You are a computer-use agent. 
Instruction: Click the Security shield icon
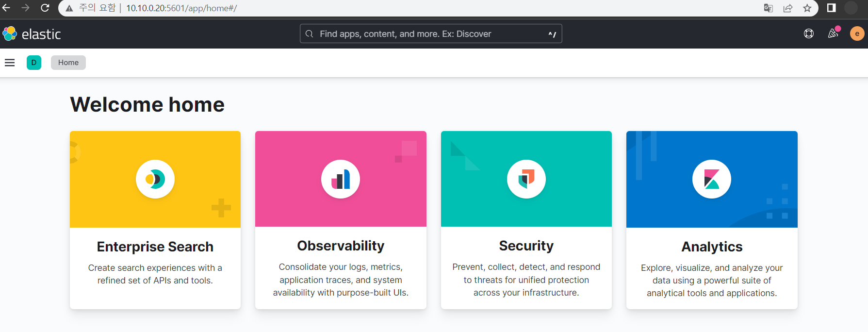526,179
